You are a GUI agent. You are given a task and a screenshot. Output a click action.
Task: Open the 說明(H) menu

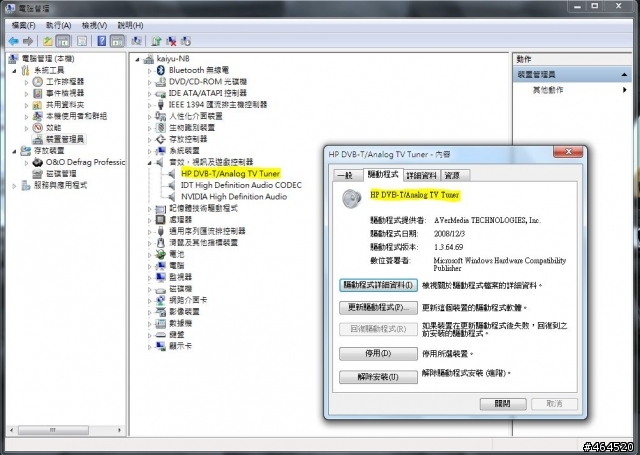(130, 25)
